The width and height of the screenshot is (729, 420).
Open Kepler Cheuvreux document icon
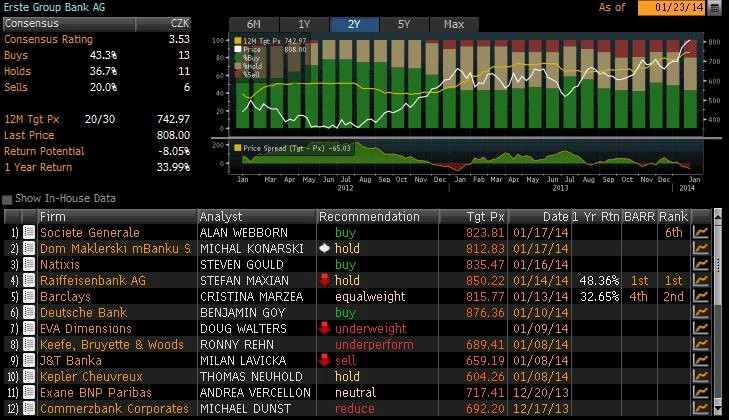(29, 376)
